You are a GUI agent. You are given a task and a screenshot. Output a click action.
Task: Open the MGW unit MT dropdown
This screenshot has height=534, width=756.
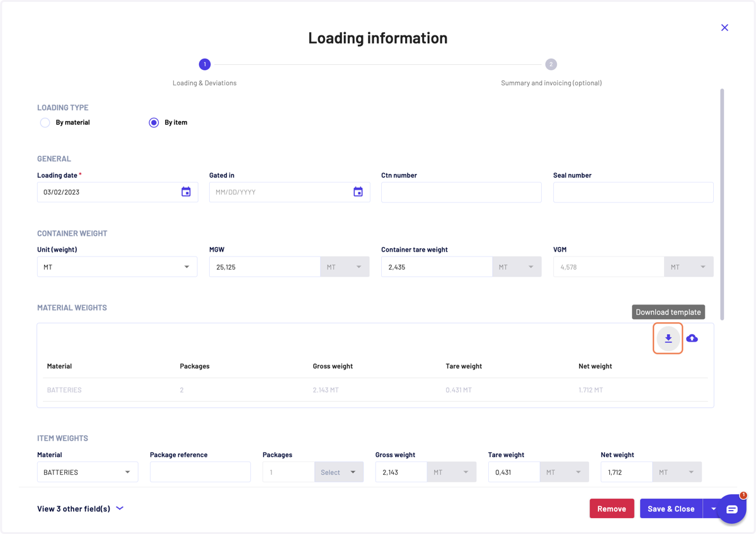(x=345, y=267)
